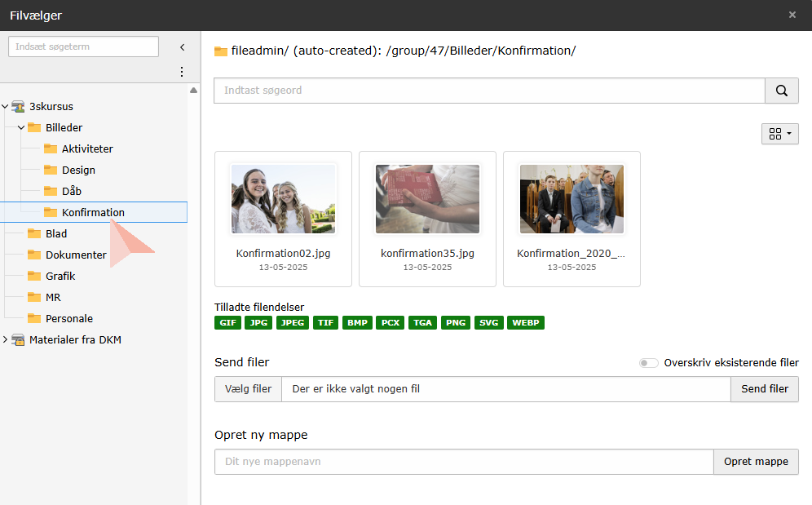The height and width of the screenshot is (505, 812).
Task: Click the Konfirmation02.jpg file name
Action: click(283, 254)
